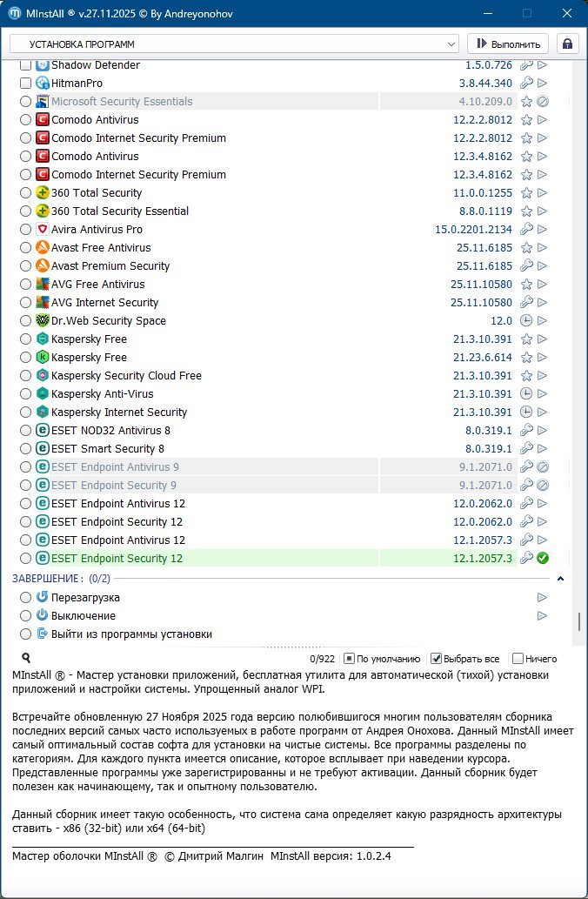
Task: Click the key icon for AVG Internet Security
Action: coord(525,303)
